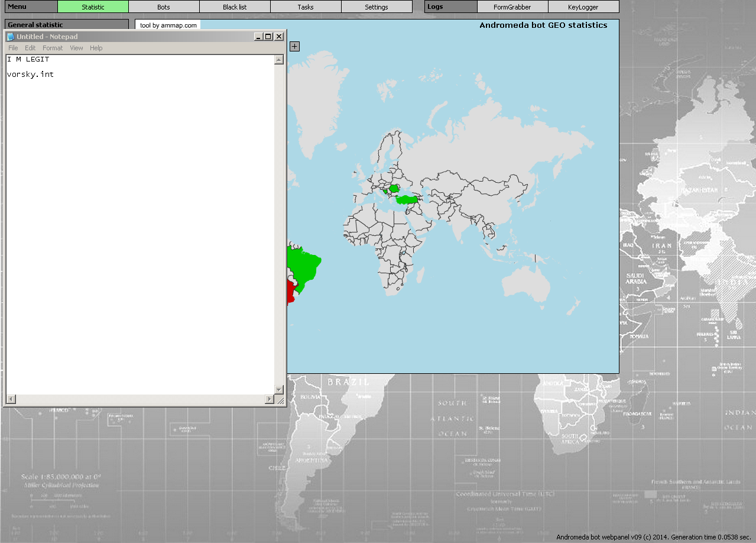Click the map zoom-in plus button
This screenshot has height=543, width=756.
pyautogui.click(x=294, y=46)
